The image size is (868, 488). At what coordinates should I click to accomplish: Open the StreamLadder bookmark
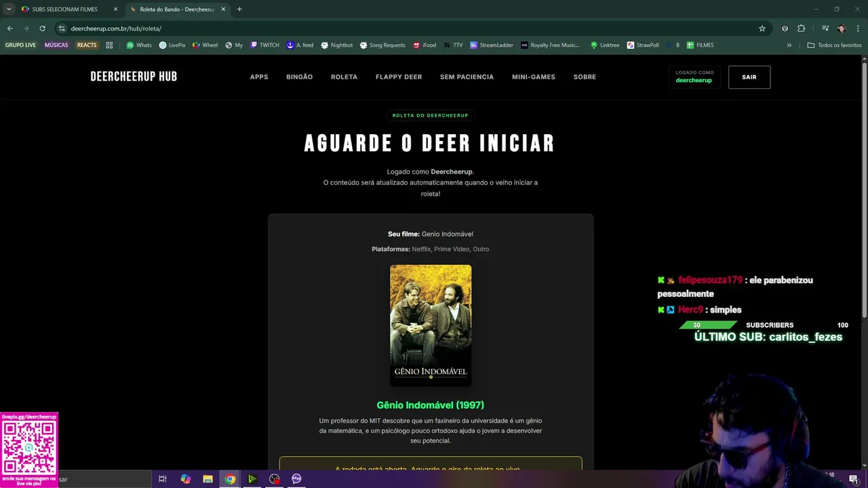point(492,45)
